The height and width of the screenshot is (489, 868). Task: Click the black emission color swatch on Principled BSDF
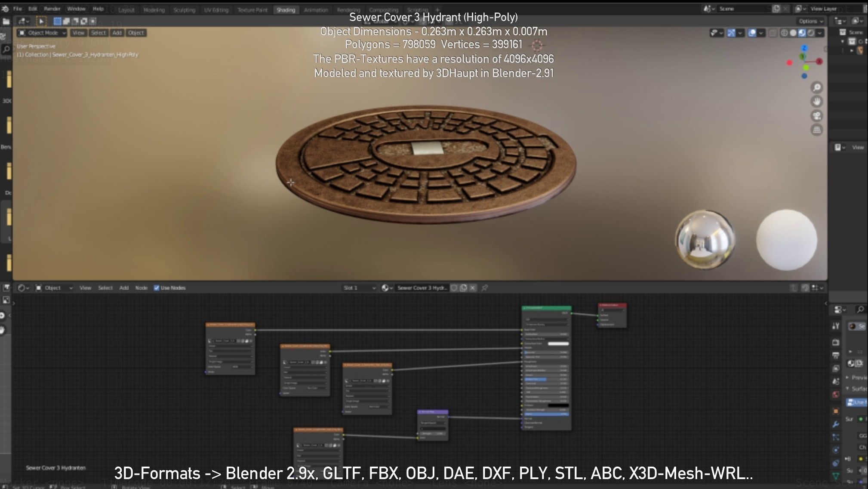(558, 405)
